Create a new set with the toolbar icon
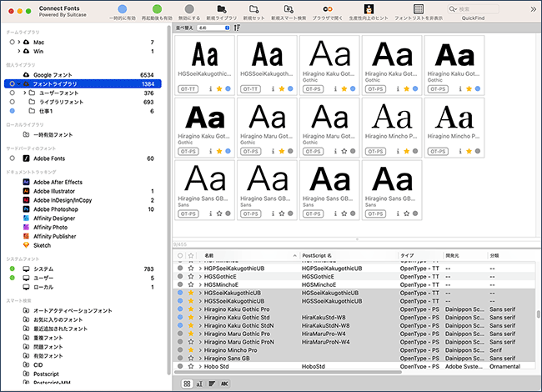The image size is (542, 392). (254, 9)
